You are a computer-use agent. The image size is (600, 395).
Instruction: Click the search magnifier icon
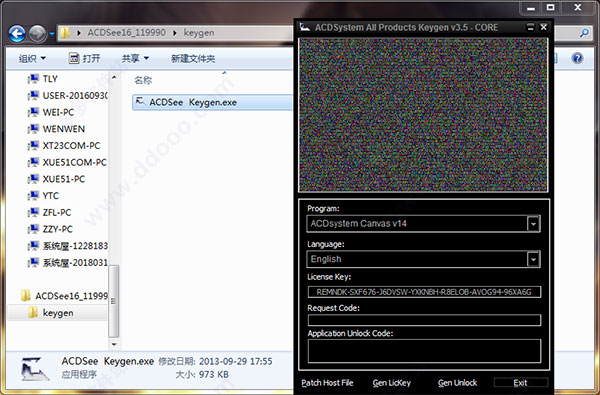584,33
